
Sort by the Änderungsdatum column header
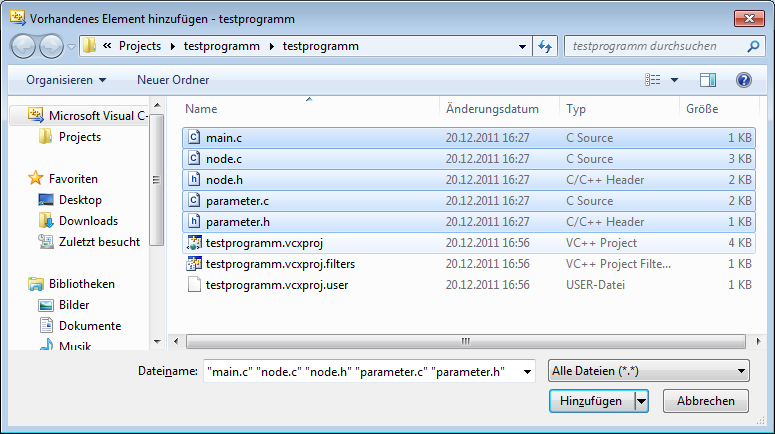(492, 109)
